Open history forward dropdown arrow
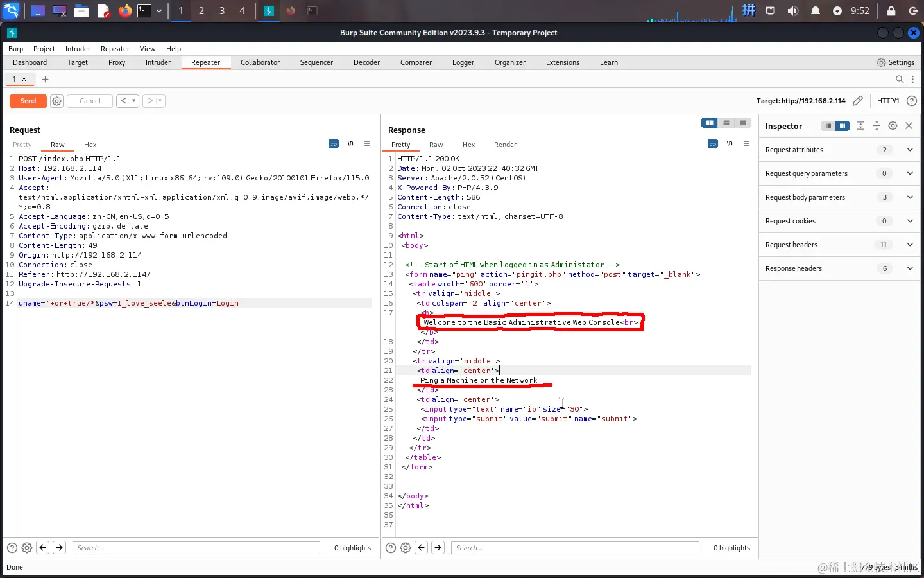Image resolution: width=924 pixels, height=578 pixels. pos(160,101)
